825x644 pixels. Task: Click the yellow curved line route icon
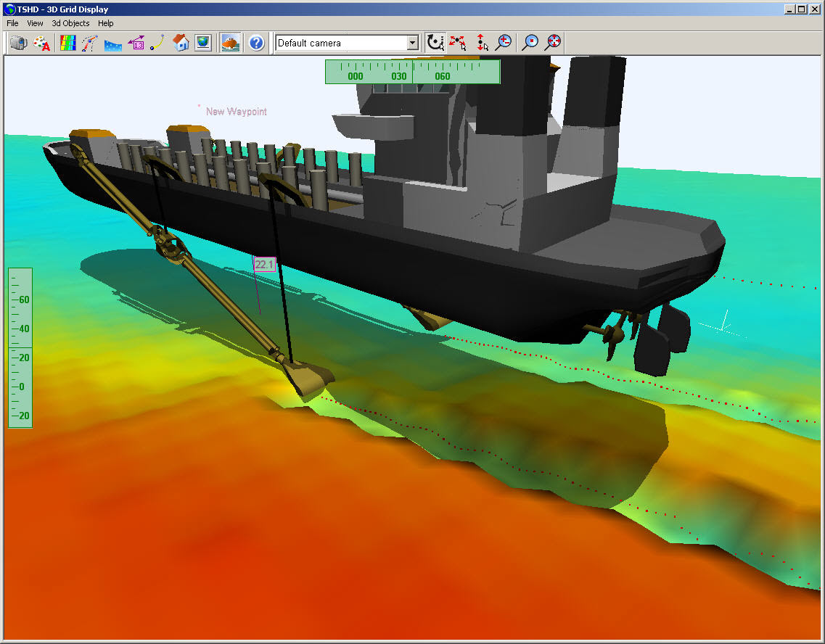click(x=157, y=43)
